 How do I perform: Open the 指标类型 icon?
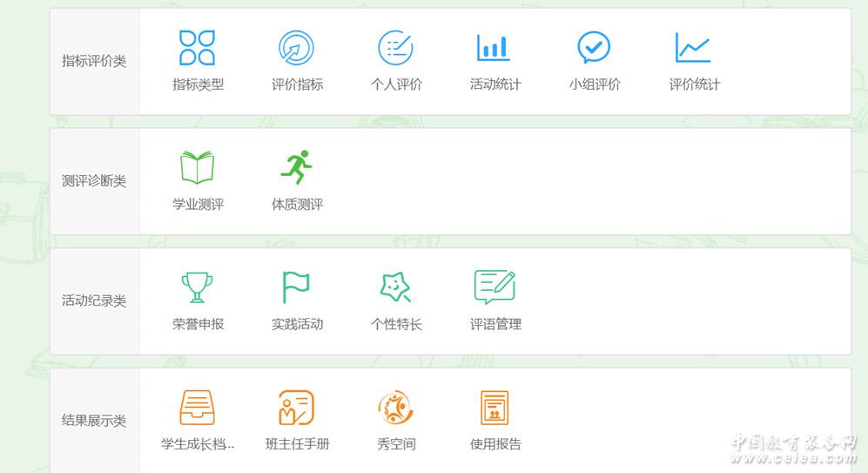click(x=198, y=48)
